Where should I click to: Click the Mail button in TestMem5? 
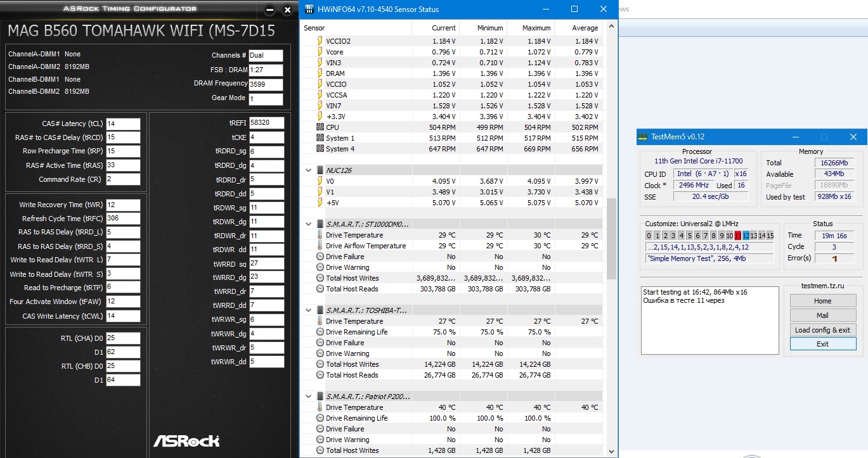823,315
